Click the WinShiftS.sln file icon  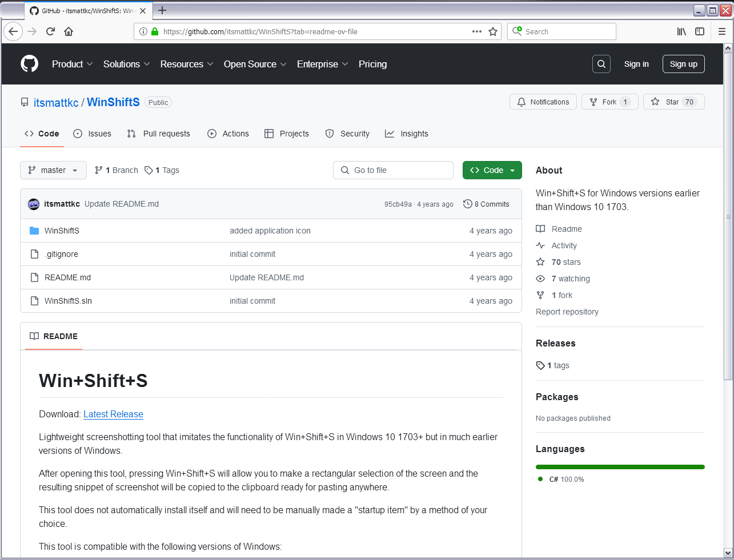pos(34,301)
